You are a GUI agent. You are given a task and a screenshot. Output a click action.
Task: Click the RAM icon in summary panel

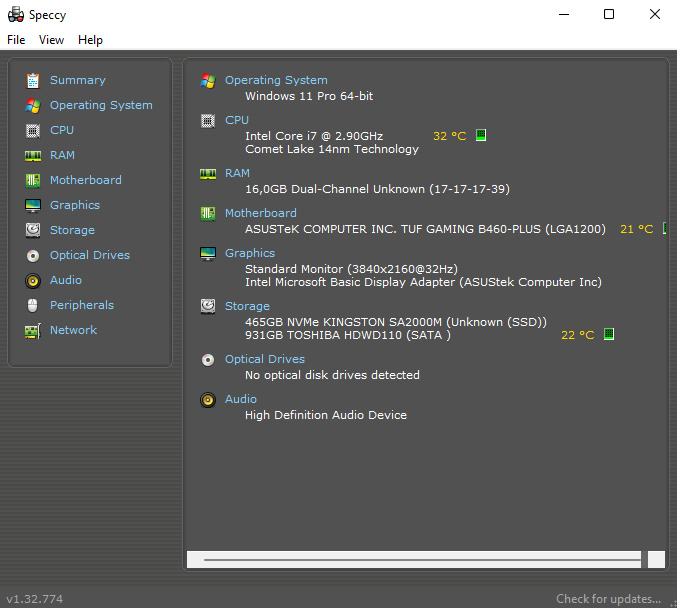coord(208,174)
